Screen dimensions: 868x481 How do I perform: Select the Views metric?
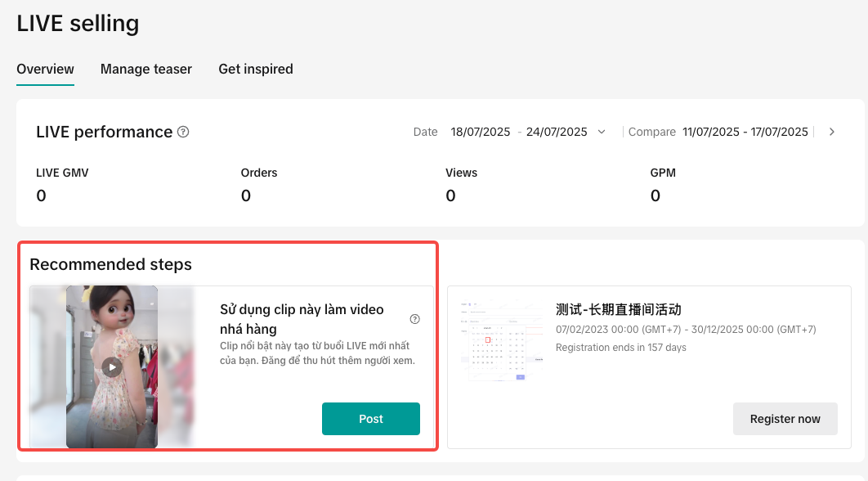[461, 173]
